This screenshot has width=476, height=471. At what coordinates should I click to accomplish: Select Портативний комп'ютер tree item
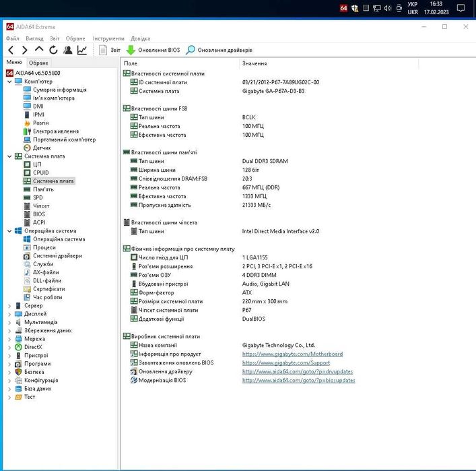coord(65,139)
